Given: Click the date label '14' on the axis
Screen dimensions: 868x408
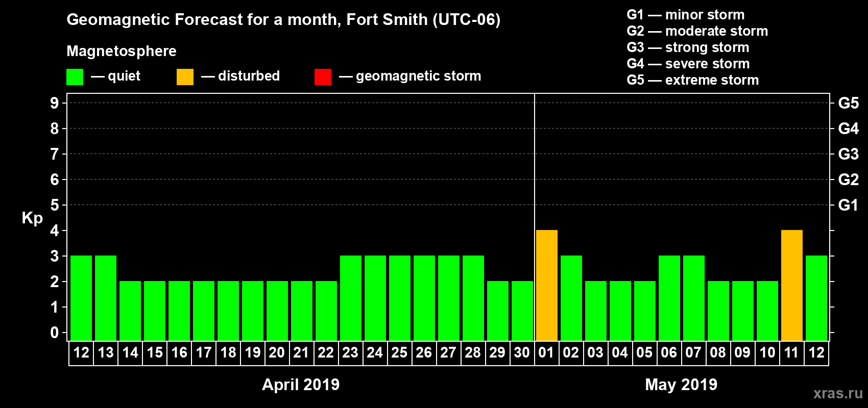Looking at the screenshot, I should click(x=130, y=353).
